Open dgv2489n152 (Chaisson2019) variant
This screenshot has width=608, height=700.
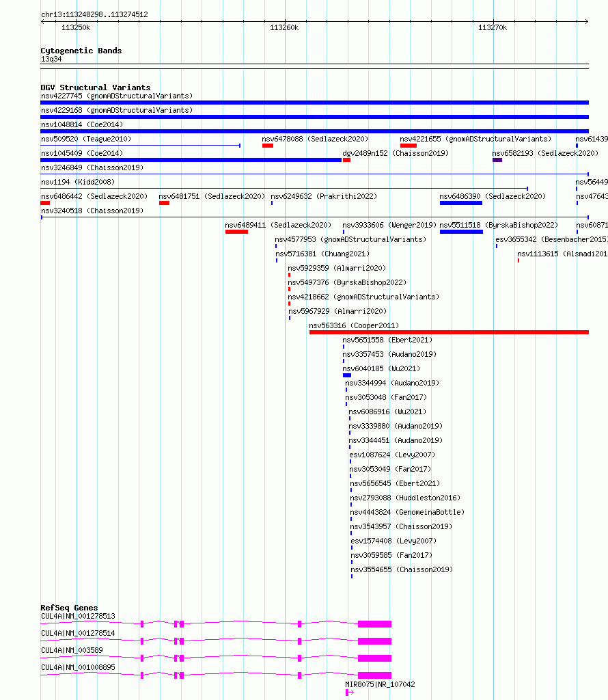[396, 153]
